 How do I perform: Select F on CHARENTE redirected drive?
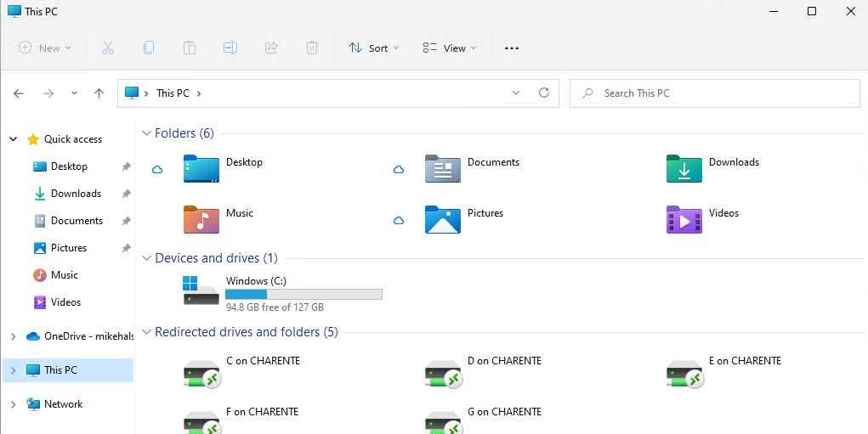(241, 420)
